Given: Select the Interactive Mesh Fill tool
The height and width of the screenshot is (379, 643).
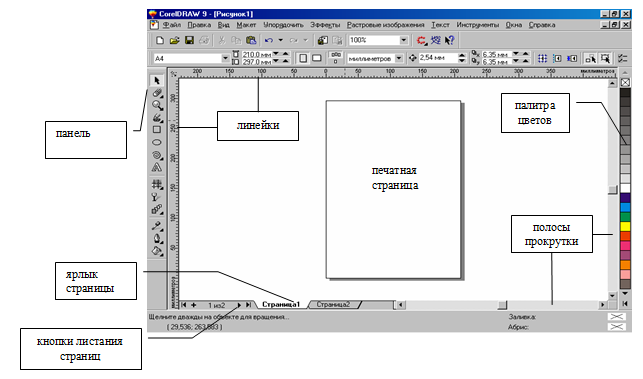Looking at the screenshot, I should click(x=157, y=184).
